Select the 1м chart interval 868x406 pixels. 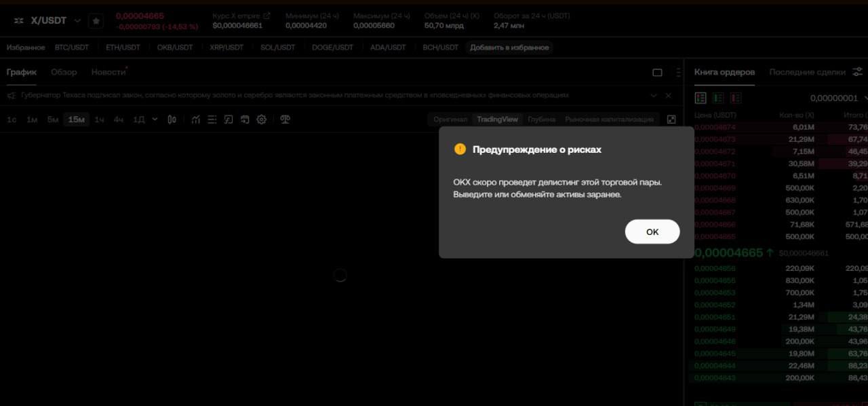point(32,119)
